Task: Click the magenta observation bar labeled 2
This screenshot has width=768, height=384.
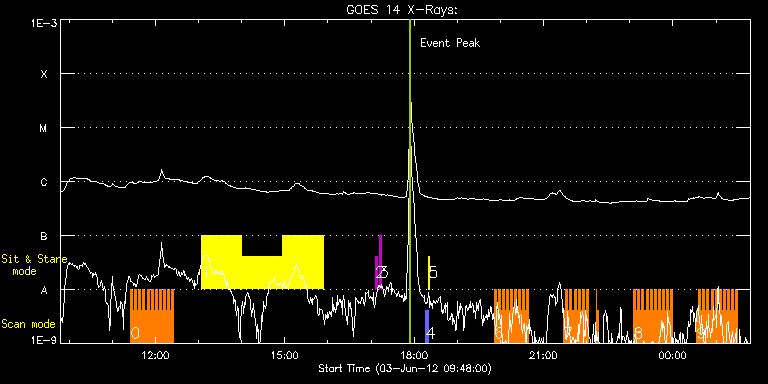Action: (377, 272)
